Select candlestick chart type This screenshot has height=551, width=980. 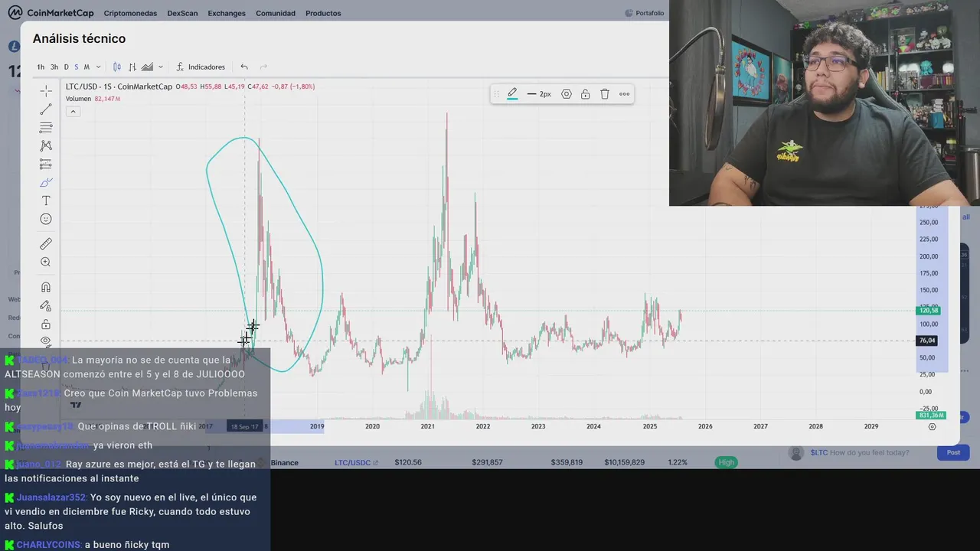[x=117, y=67]
